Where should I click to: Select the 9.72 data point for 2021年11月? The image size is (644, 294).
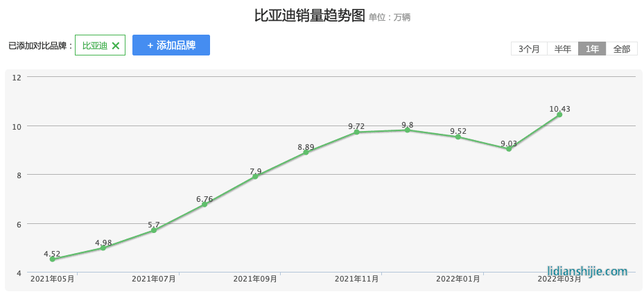(x=356, y=132)
